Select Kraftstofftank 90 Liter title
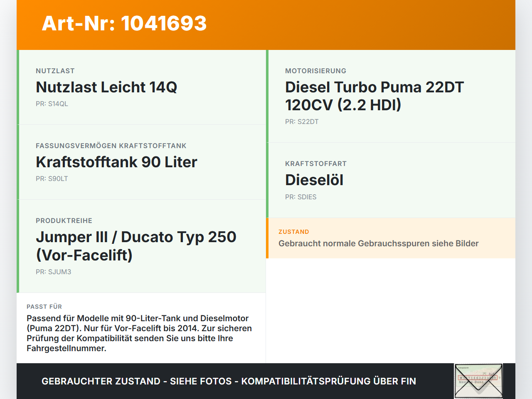Image resolution: width=532 pixels, height=399 pixels. click(x=116, y=162)
